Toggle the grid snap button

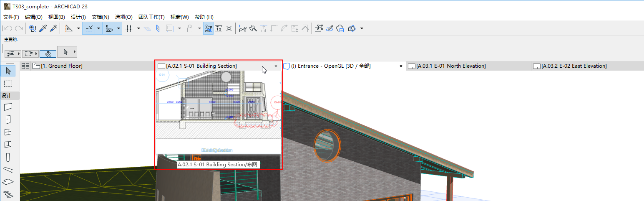point(129,28)
